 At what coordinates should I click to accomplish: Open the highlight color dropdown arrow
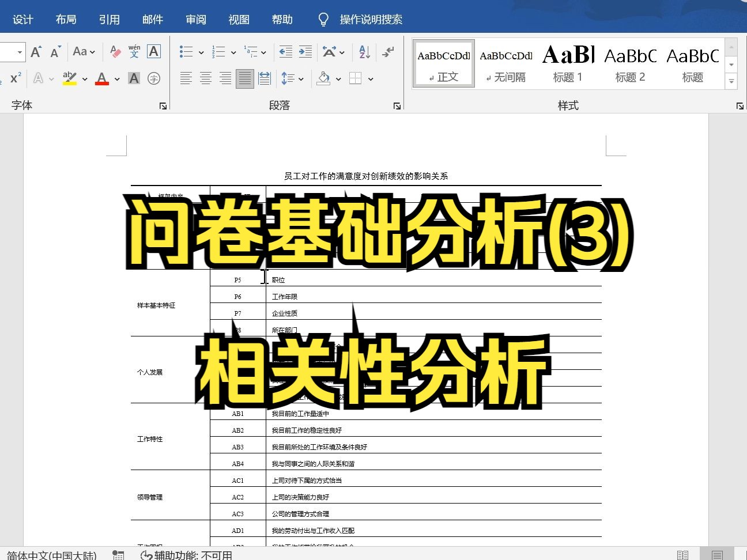[85, 79]
